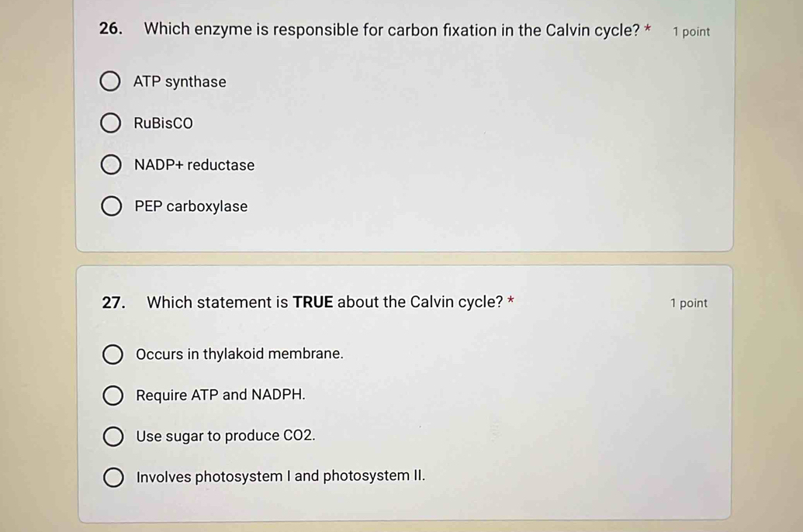The height and width of the screenshot is (532, 803).
Task: Select the ATP synthase radio button
Action: [112, 81]
